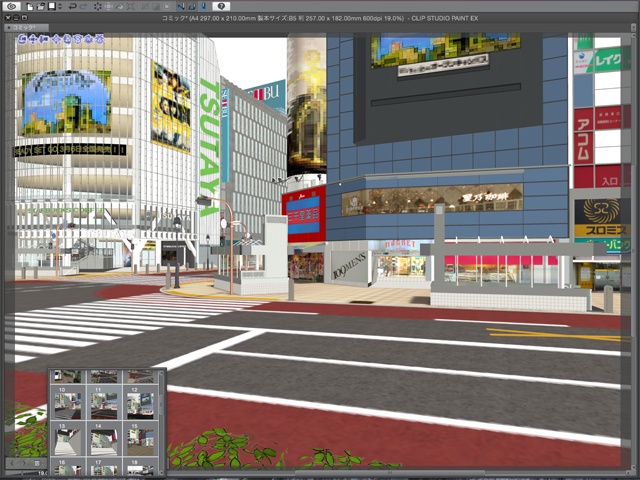The height and width of the screenshot is (480, 640).
Task: Expand the arrows beside the Save icon
Action: [x=60, y=7]
